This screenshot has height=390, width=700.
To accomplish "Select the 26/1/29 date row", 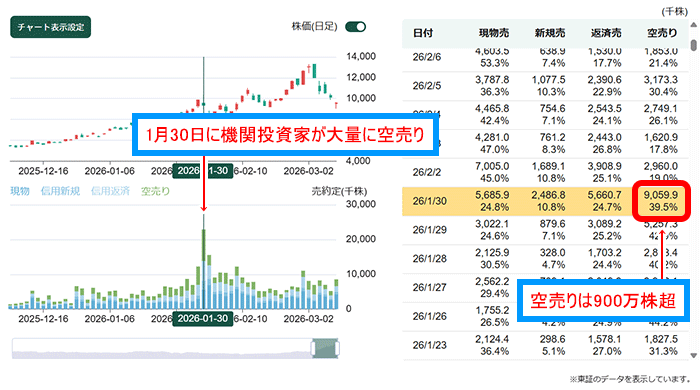I will point(545,230).
